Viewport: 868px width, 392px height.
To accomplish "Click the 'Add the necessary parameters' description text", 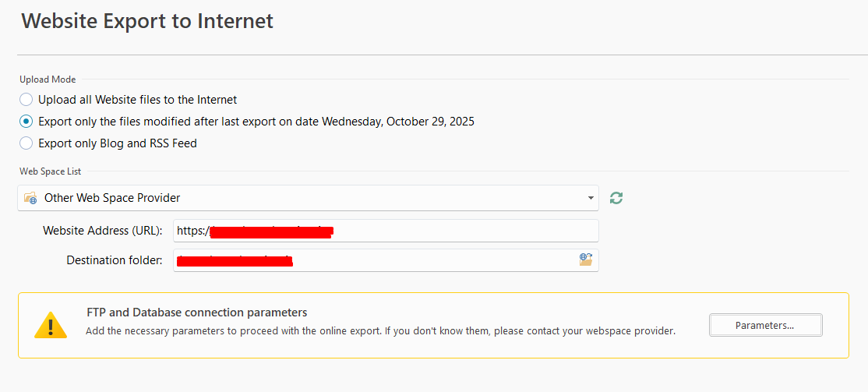I will point(380,330).
